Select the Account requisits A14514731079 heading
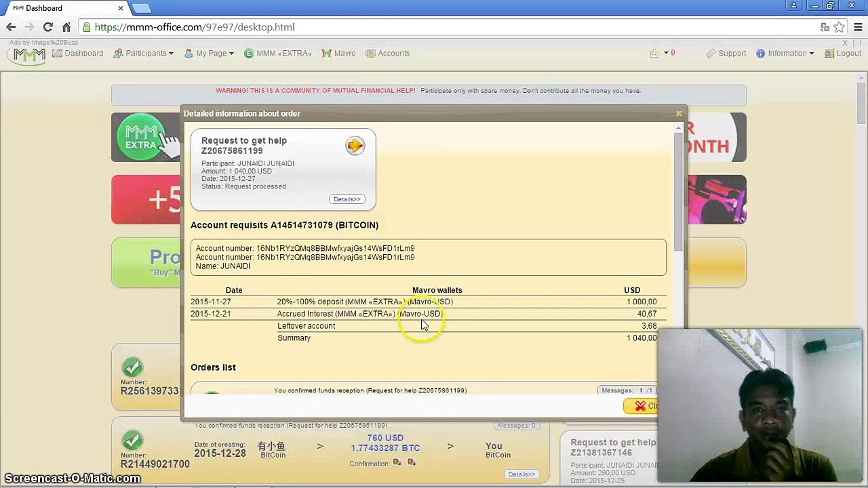 pos(284,225)
